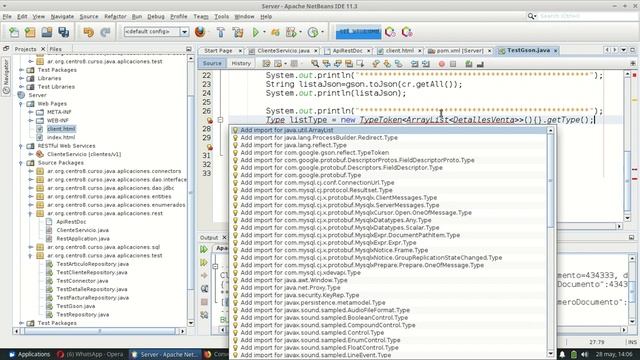Click the New File toolbar icon
The image size is (640, 360).
(x=14, y=32)
